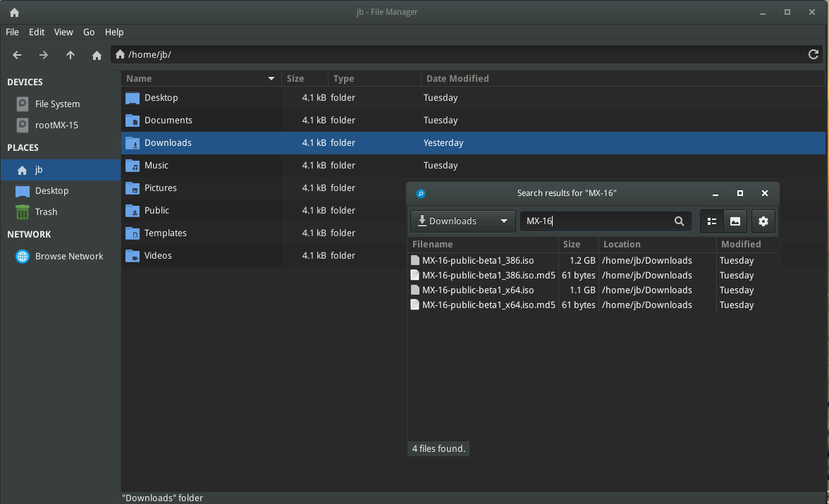This screenshot has height=504, width=829.
Task: Sort search results by Size column
Action: (x=578, y=245)
